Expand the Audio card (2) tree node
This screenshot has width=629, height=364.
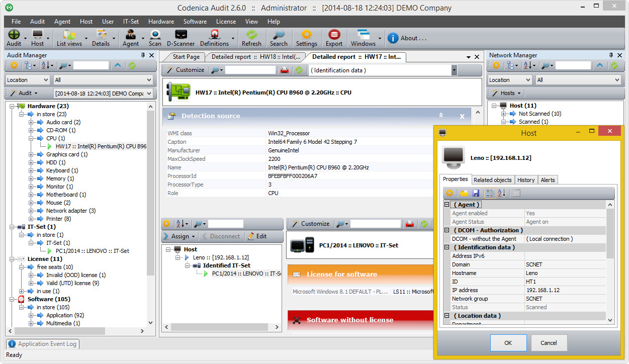click(x=31, y=122)
